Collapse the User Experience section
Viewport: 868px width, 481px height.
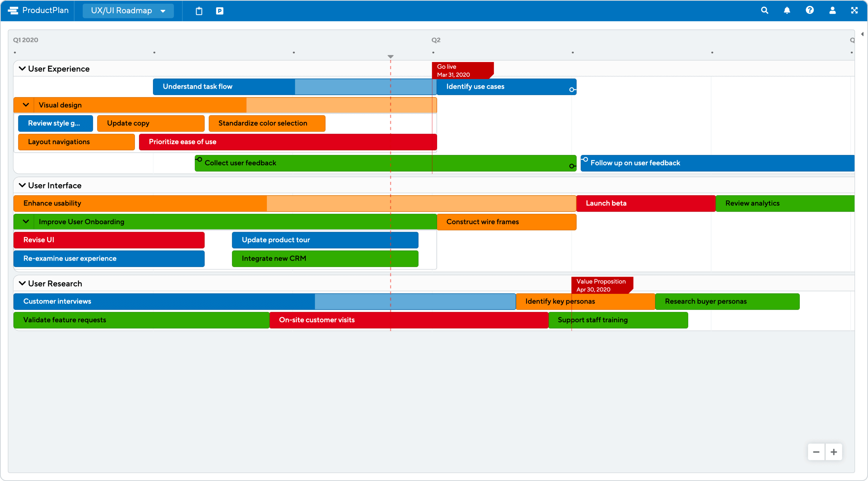[22, 69]
